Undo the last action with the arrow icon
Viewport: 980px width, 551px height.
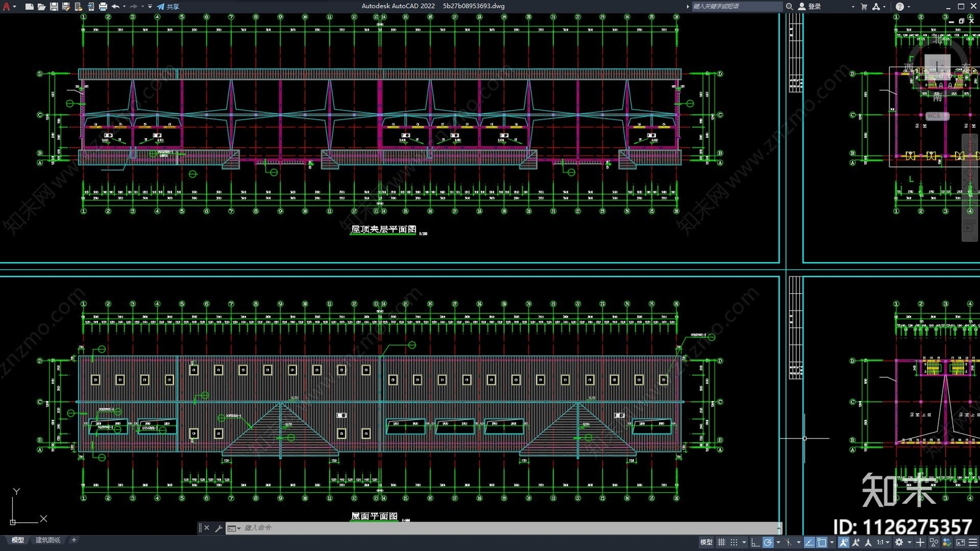click(x=115, y=6)
